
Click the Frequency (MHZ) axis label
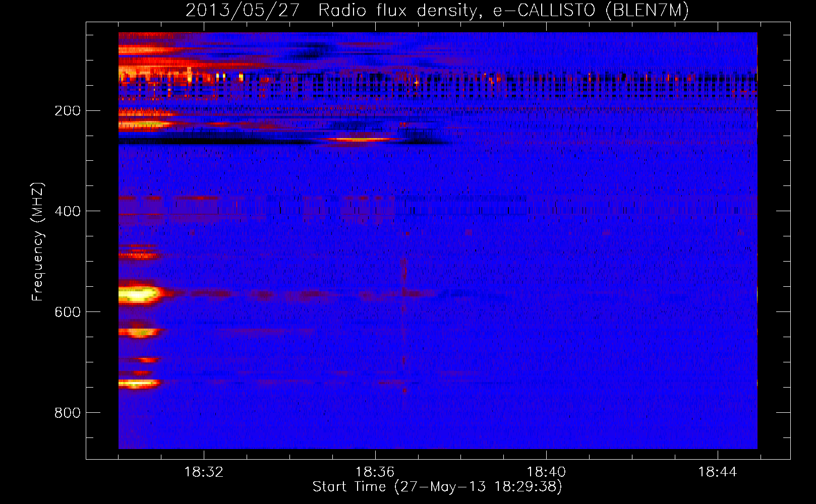pyautogui.click(x=38, y=242)
